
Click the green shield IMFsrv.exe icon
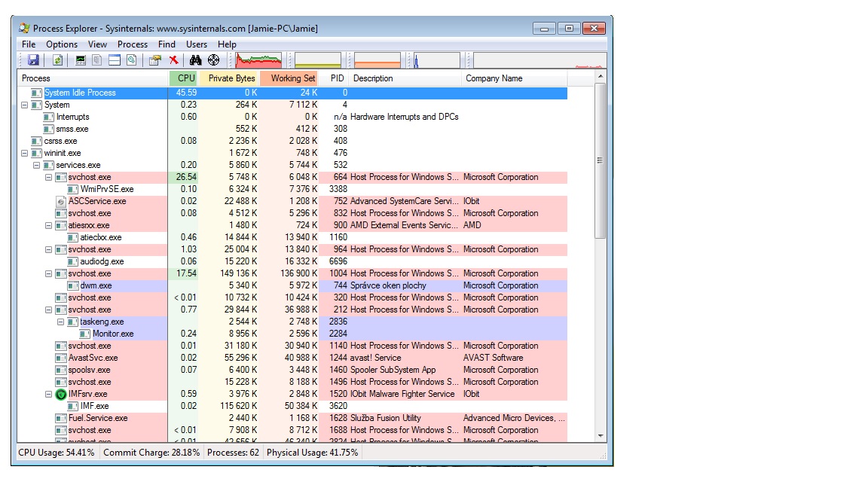tap(61, 395)
